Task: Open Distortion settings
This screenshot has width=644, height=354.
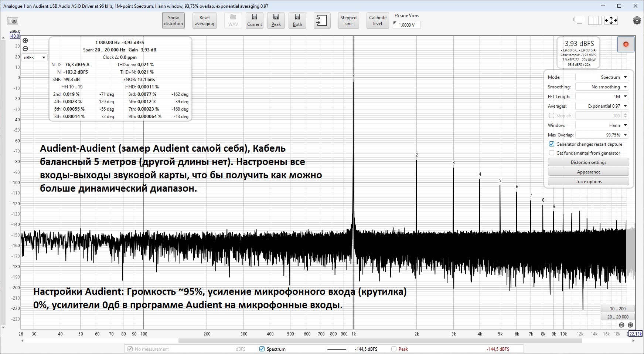Action: pos(588,162)
